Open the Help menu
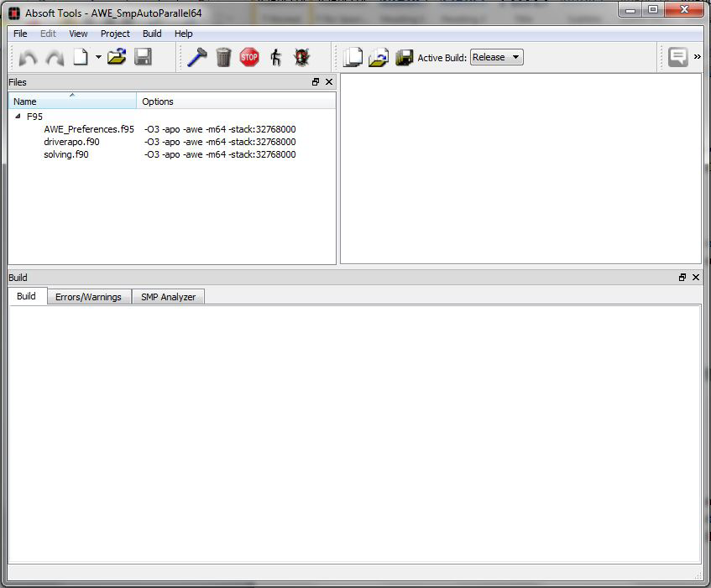 (183, 34)
